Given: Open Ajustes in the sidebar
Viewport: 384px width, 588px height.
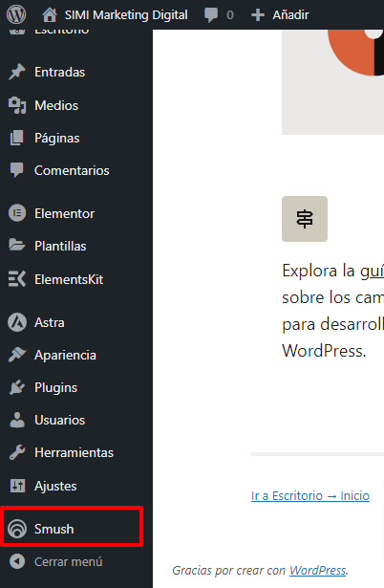Looking at the screenshot, I should point(55,486).
